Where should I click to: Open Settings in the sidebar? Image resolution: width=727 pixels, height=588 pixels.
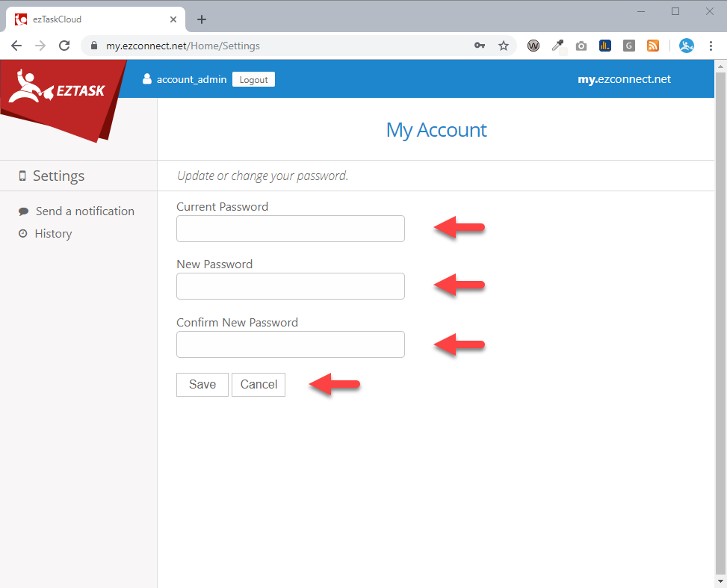coord(58,176)
